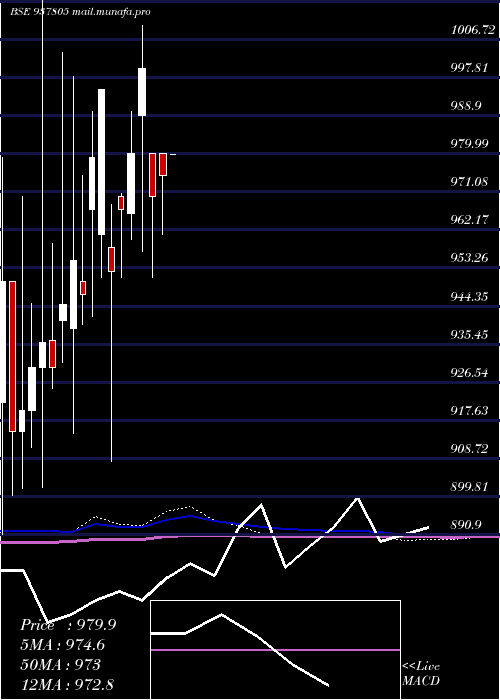Click the tallest white candle body near 997.81

point(102,162)
